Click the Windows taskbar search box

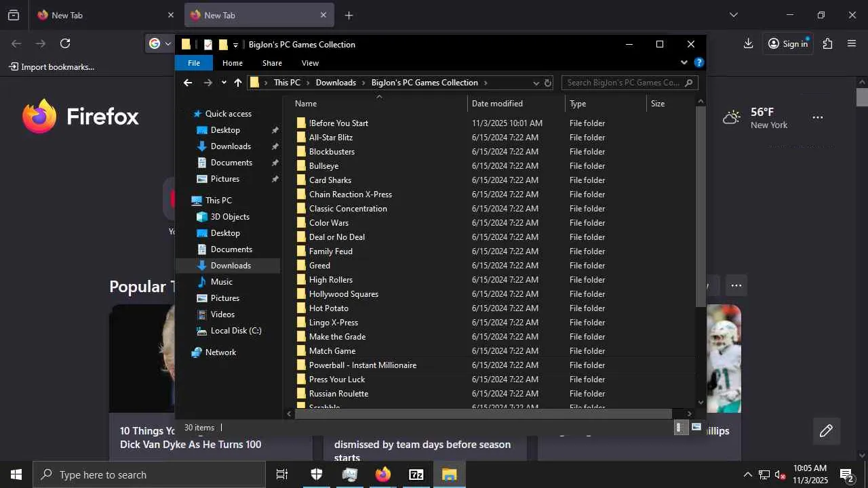coord(149,474)
